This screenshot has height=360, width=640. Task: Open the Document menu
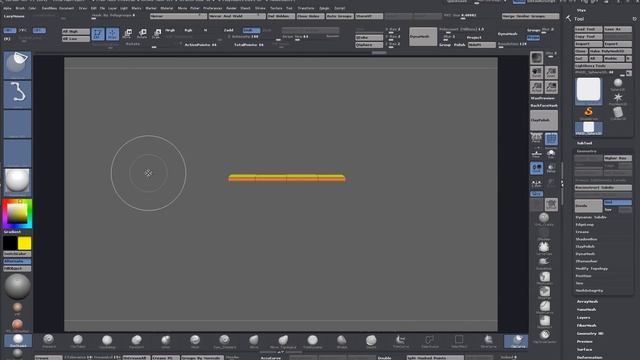tap(67, 8)
